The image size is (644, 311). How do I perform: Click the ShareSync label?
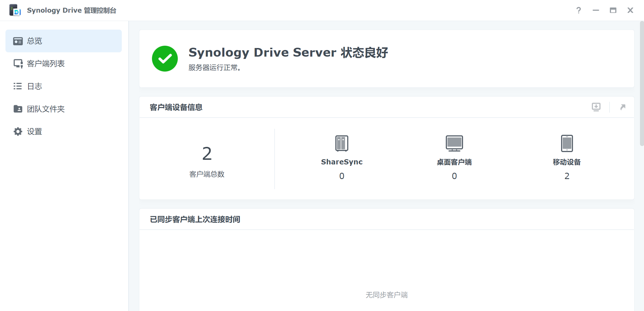[x=342, y=162]
